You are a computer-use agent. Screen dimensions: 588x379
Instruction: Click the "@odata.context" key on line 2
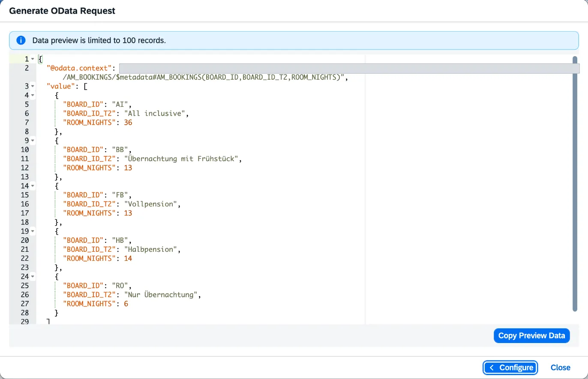click(x=79, y=68)
